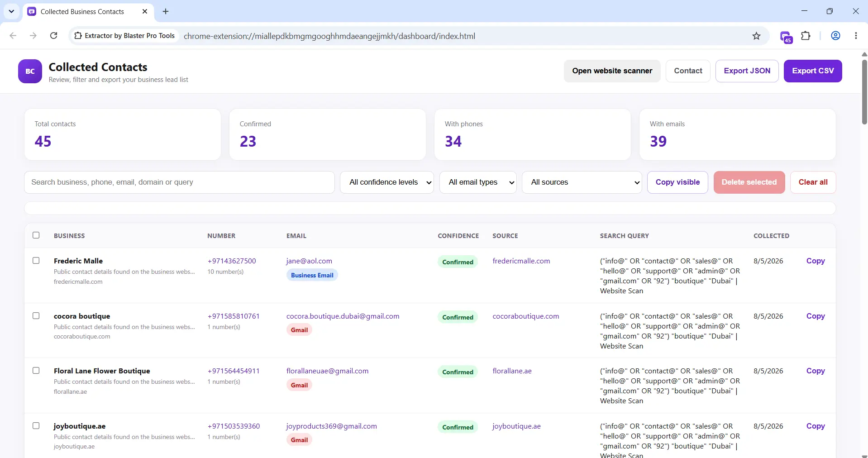Click the Business Email tag badge
This screenshot has width=868, height=458.
(312, 275)
